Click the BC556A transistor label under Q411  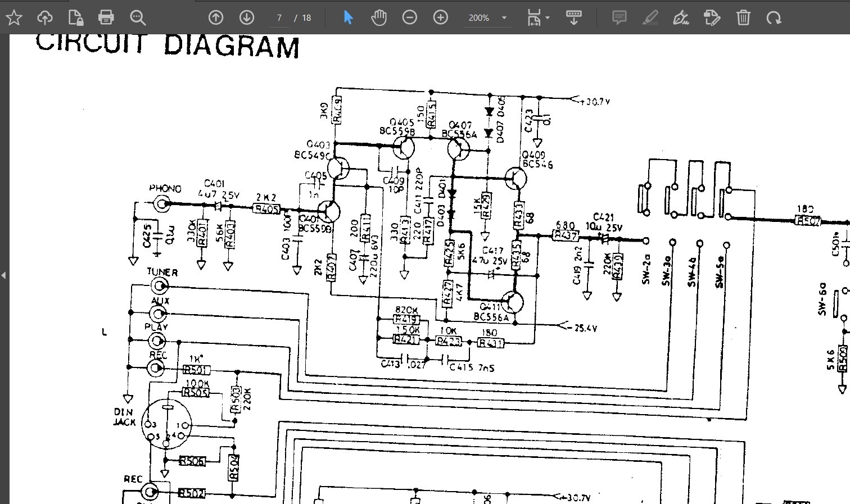(x=491, y=317)
